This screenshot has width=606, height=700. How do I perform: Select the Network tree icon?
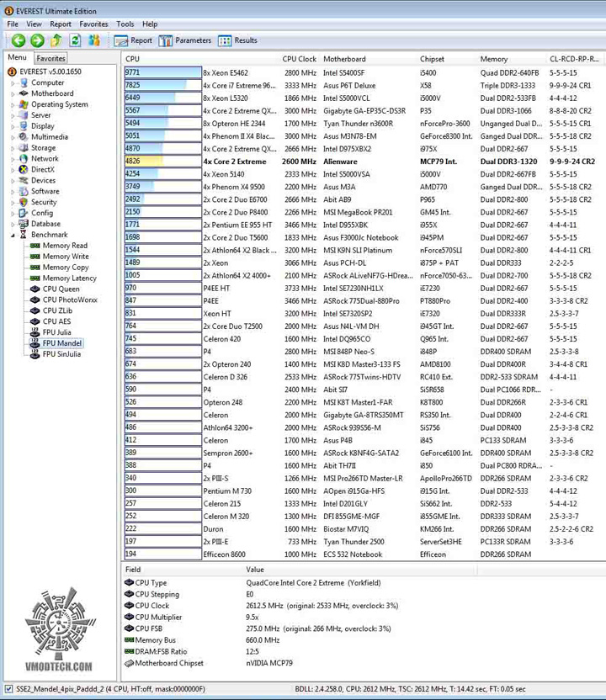[x=24, y=158]
